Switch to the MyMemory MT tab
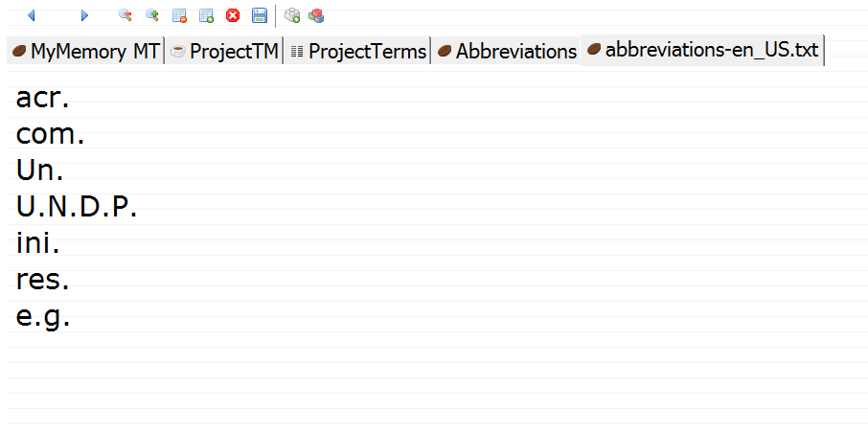This screenshot has width=868, height=432. pyautogui.click(x=85, y=52)
